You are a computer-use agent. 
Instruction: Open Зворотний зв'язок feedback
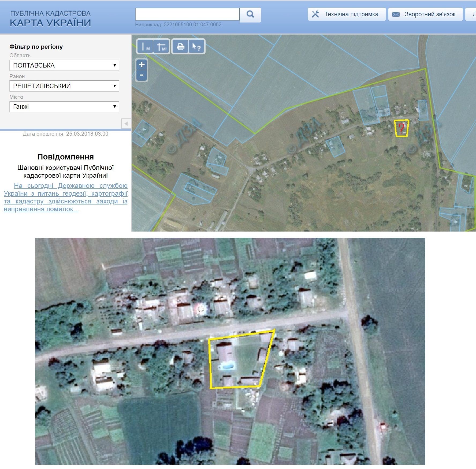[x=425, y=14]
